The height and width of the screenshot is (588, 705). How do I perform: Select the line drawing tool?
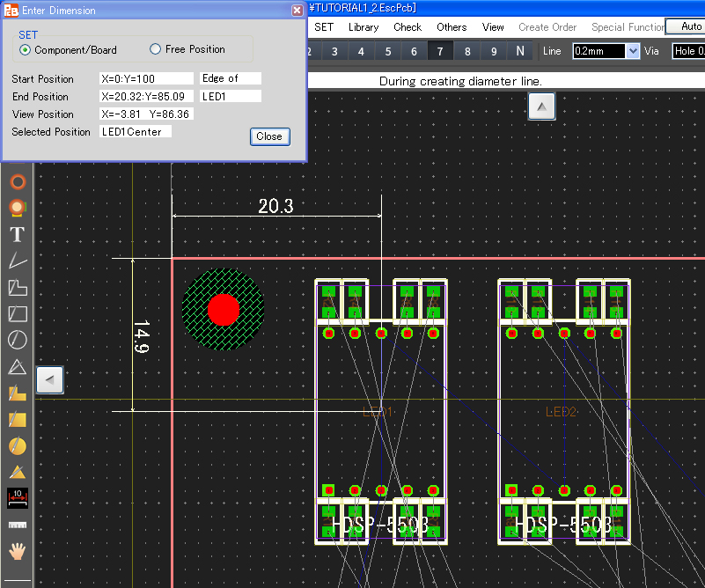(x=18, y=261)
